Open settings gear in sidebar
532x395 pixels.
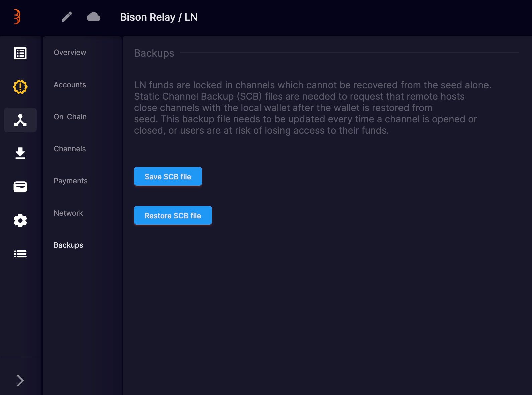point(20,220)
